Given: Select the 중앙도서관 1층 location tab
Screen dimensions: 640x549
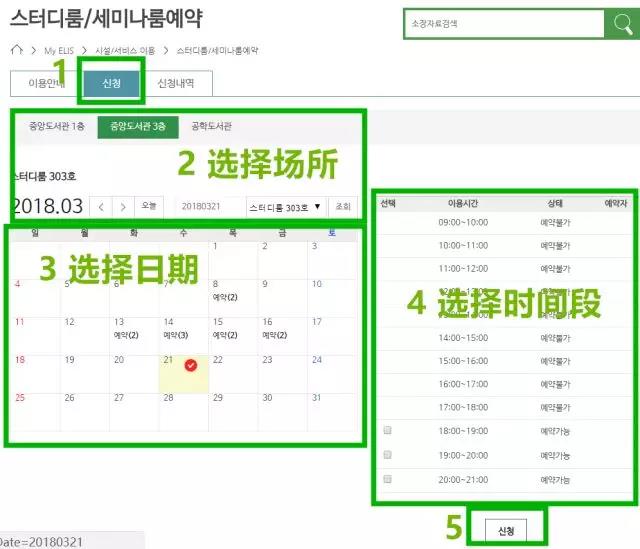Looking at the screenshot, I should pos(57,126).
